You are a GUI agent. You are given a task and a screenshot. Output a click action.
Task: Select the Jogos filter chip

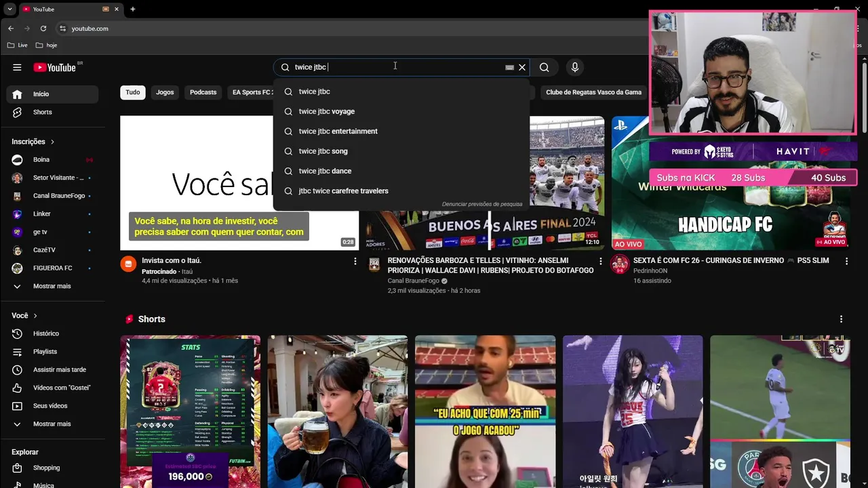165,92
